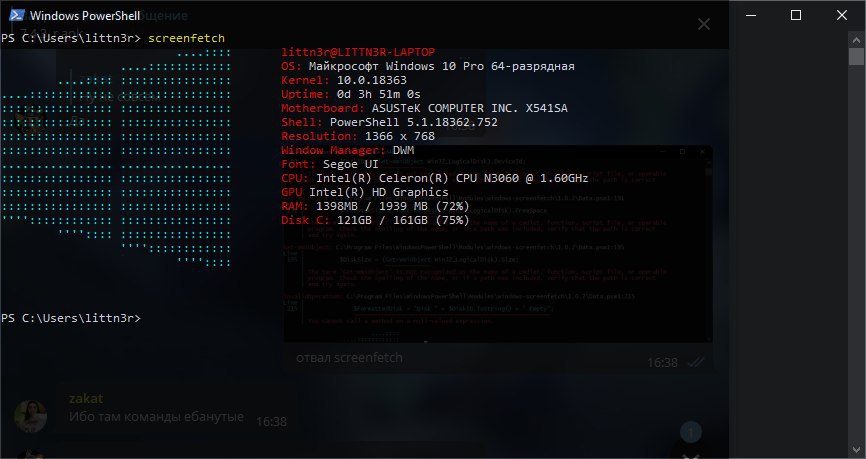Click the Disk C: 121GB / 161GB line

tap(376, 220)
